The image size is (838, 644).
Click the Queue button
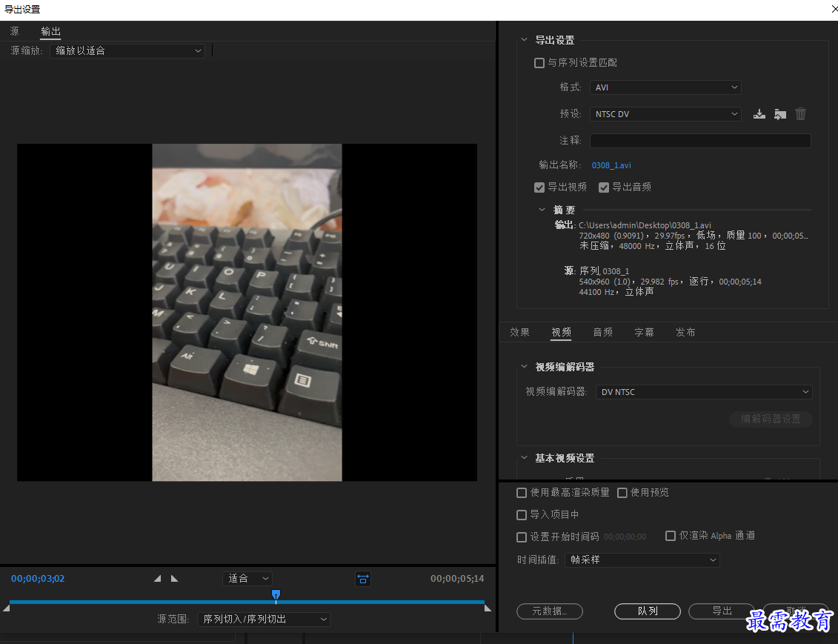(647, 611)
